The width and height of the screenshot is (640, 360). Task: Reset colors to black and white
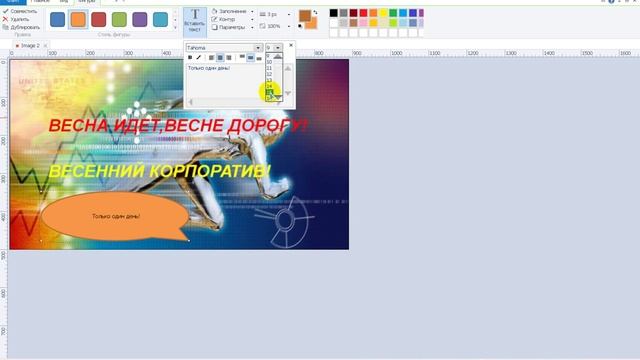(x=300, y=26)
